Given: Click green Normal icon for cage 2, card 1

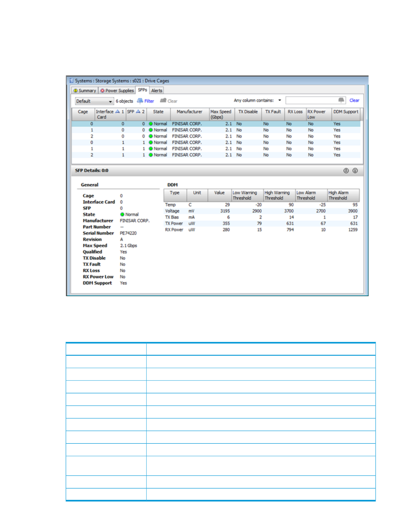Looking at the screenshot, I should 151,155.
